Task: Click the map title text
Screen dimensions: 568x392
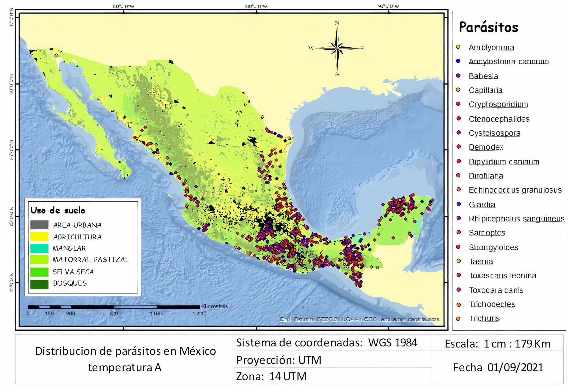Action: coord(126,359)
